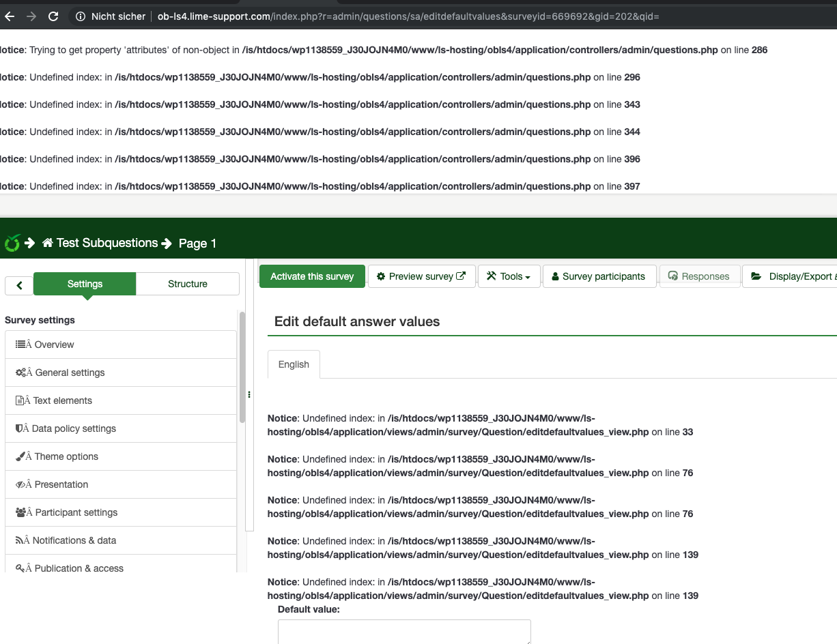Click the home icon beside Test Subquestions
The image size is (837, 644).
pos(47,243)
